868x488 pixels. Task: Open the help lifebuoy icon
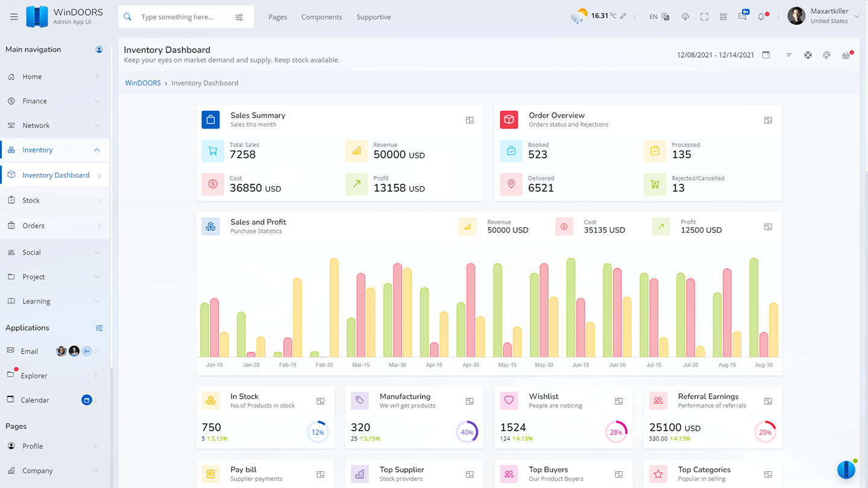[808, 55]
